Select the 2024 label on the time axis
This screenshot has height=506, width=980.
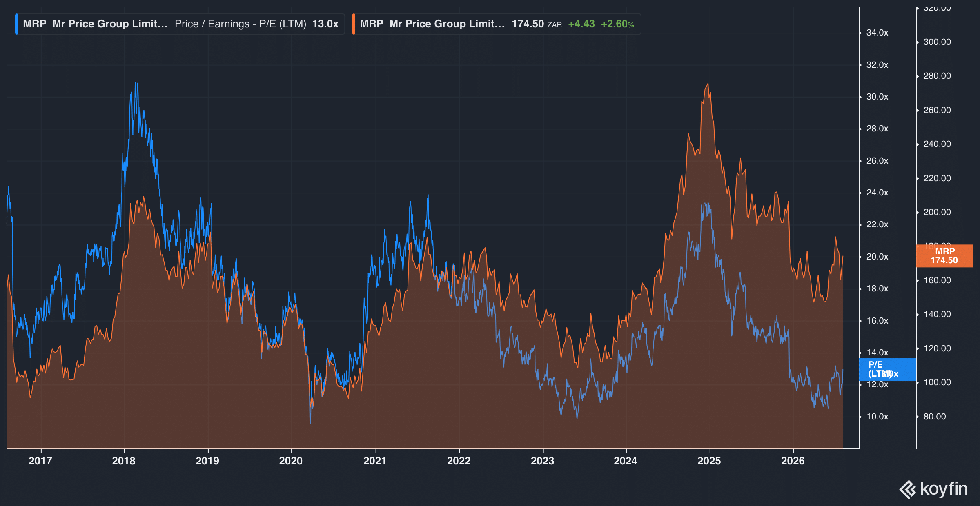626,461
